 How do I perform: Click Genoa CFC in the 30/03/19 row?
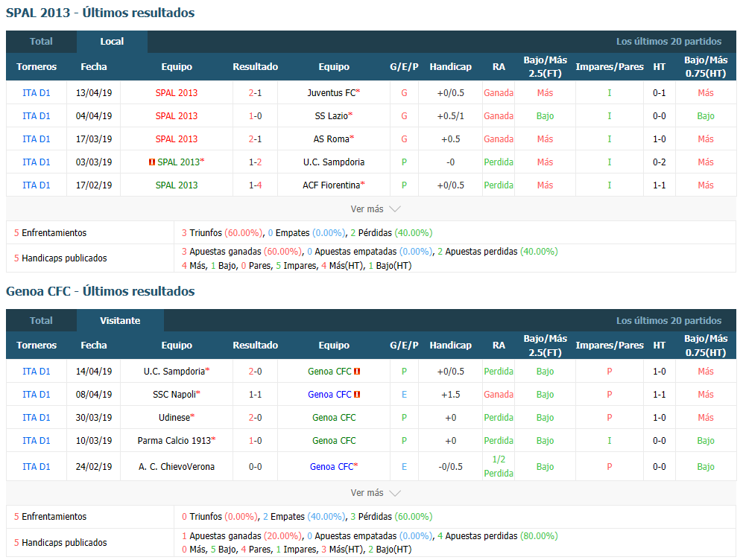tap(334, 417)
